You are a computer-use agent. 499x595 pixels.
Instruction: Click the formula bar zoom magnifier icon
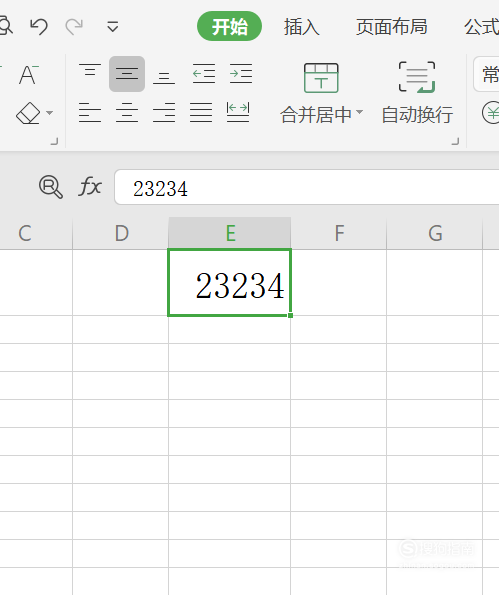click(51, 187)
